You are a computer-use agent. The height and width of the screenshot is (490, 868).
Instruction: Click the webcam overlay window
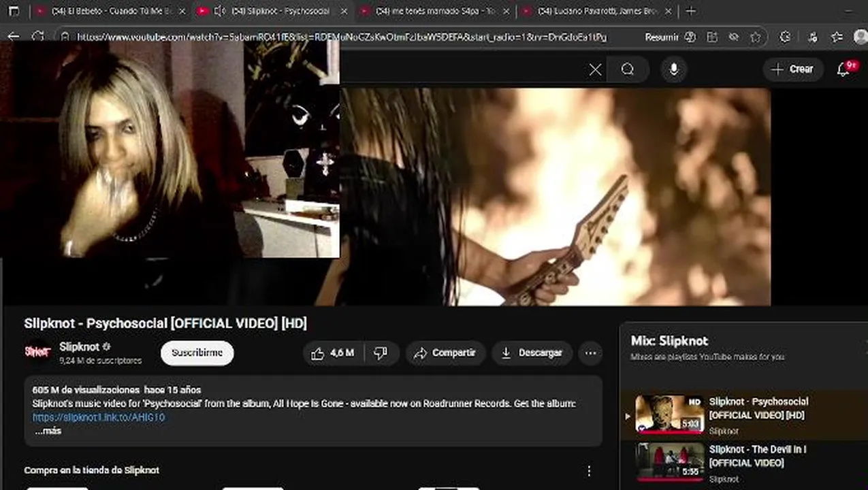[x=170, y=149]
